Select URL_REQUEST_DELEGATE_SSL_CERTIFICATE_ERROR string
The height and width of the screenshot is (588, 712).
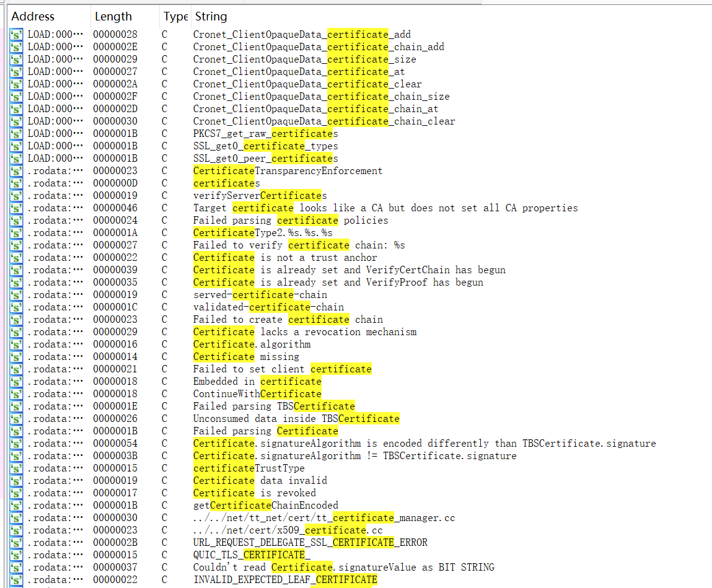pyautogui.click(x=310, y=543)
